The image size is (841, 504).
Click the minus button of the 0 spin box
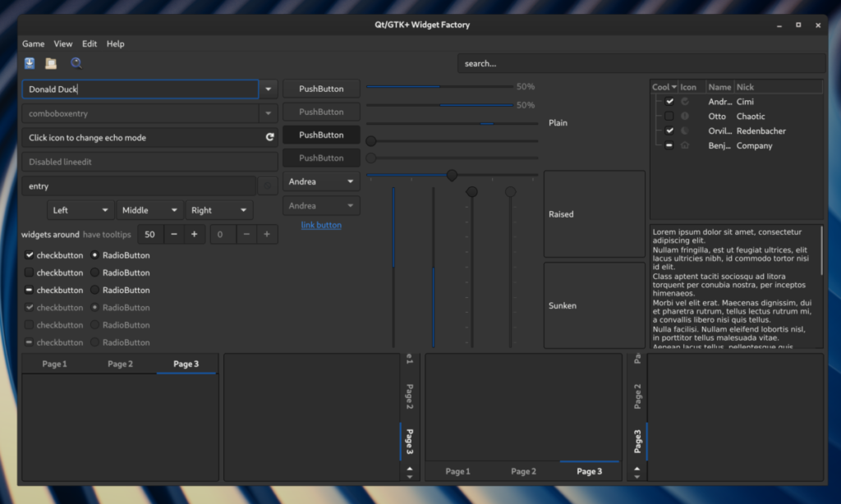(246, 234)
